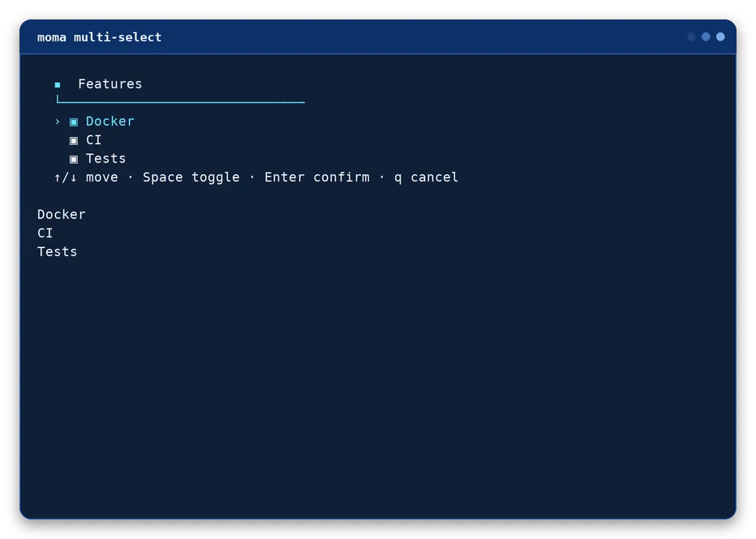Click the Features prompt heading
The width and height of the screenshot is (756, 539).
tap(110, 83)
